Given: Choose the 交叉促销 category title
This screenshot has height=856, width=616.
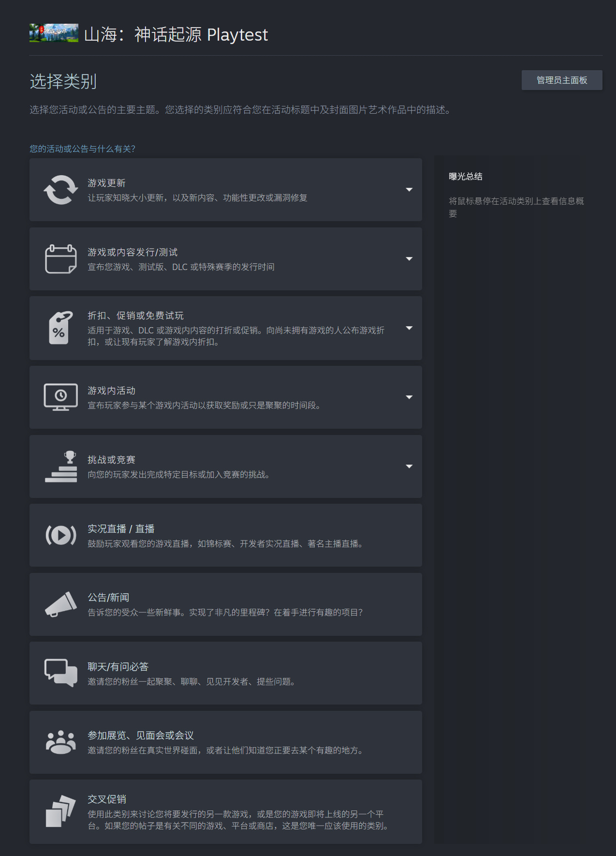Looking at the screenshot, I should click(107, 799).
